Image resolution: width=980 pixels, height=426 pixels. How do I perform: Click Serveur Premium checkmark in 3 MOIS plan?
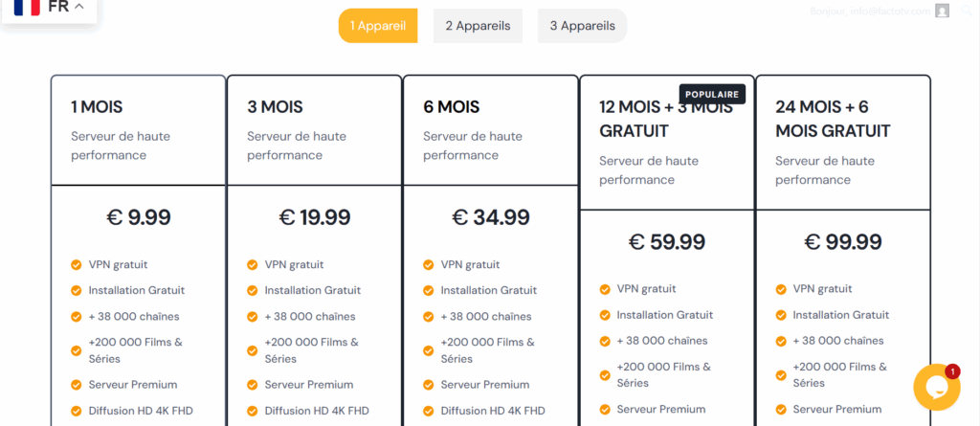(253, 385)
